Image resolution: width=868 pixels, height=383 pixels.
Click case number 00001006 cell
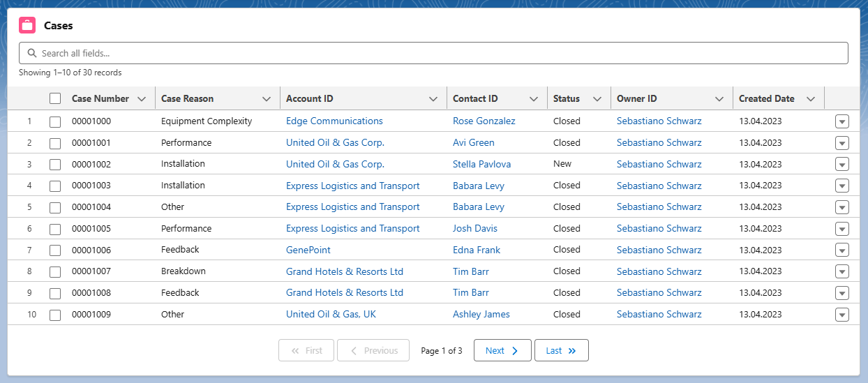tap(91, 250)
